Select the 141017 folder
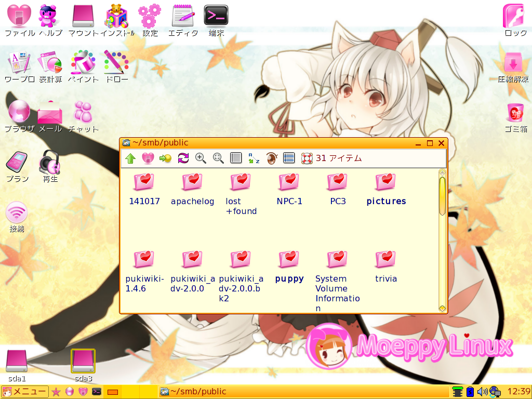This screenshot has width=532, height=399. [144, 189]
